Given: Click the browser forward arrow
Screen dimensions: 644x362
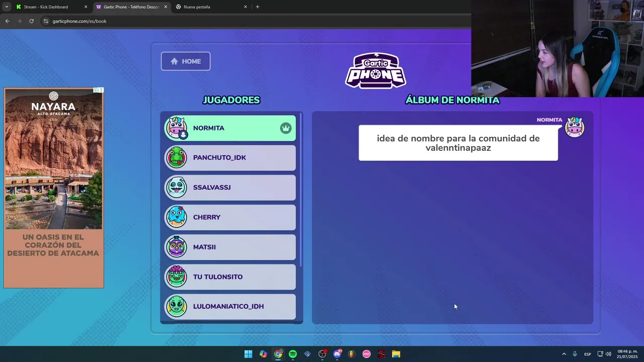Looking at the screenshot, I should click(x=19, y=21).
